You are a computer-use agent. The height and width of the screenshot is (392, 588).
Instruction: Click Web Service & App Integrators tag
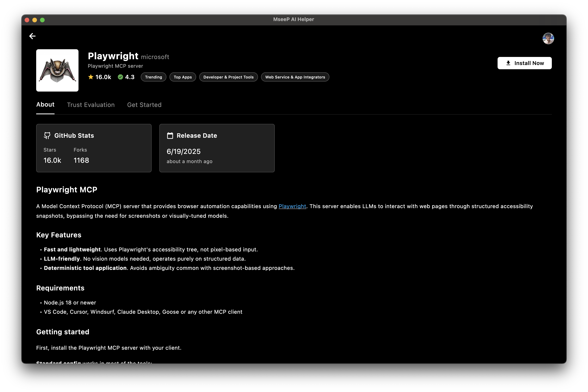click(295, 77)
